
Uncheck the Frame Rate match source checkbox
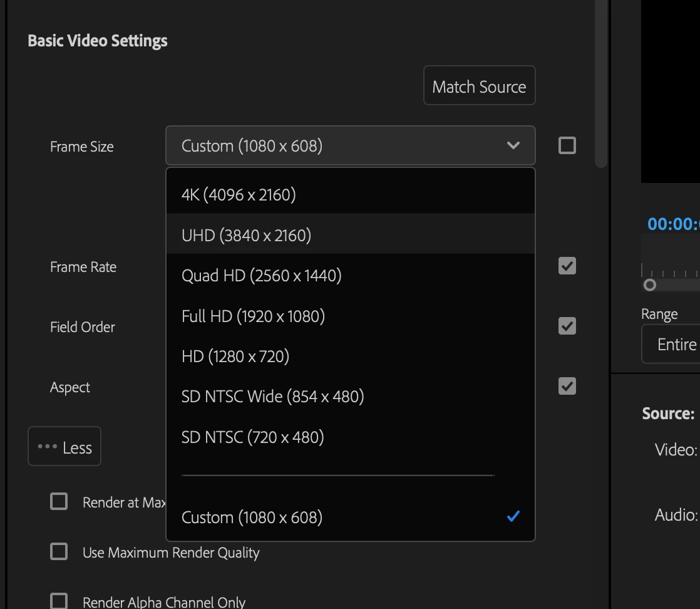coord(567,266)
